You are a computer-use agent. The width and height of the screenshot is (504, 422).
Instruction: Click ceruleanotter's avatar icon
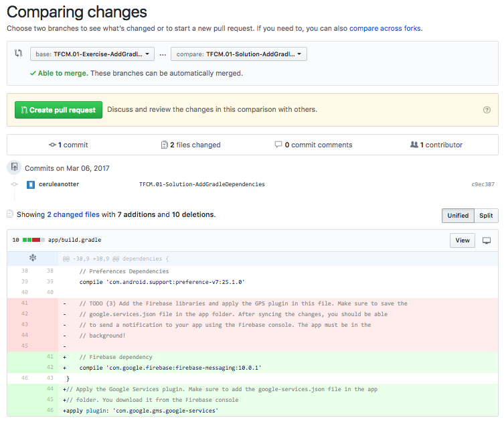[31, 184]
